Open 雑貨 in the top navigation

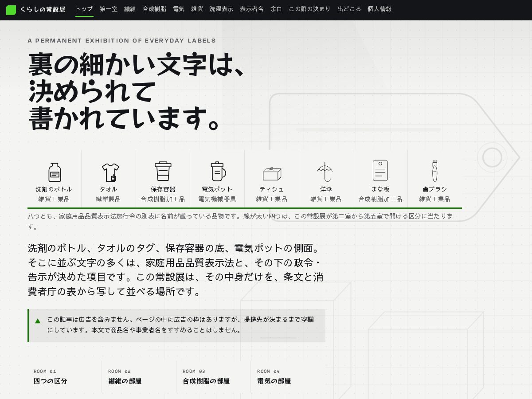click(197, 9)
